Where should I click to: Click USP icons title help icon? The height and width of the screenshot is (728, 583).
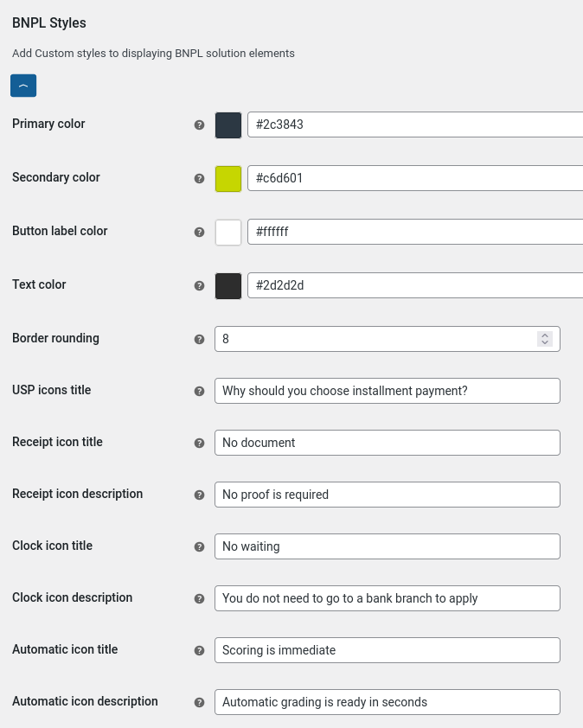pyautogui.click(x=199, y=391)
